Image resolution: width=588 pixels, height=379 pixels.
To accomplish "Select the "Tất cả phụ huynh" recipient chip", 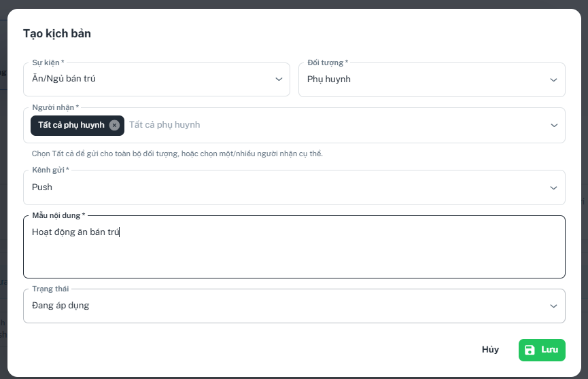I will coord(71,125).
